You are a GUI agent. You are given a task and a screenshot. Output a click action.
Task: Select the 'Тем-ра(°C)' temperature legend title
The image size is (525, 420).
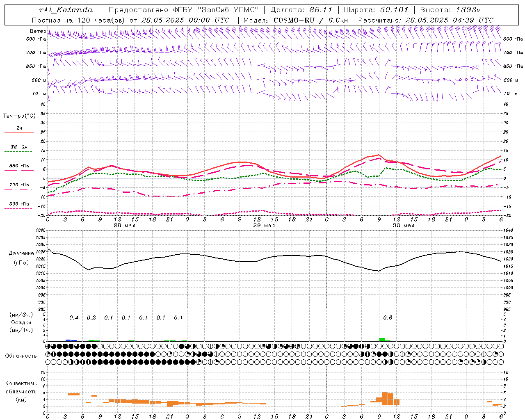[19, 116]
